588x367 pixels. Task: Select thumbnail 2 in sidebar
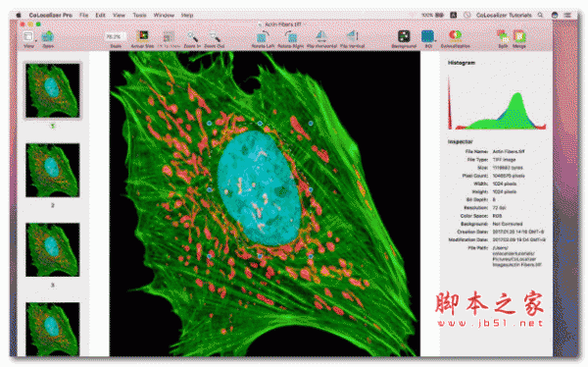pyautogui.click(x=53, y=170)
